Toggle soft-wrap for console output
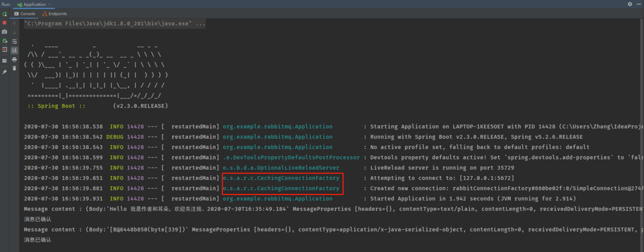Image resolution: width=644 pixels, height=252 pixels. pyautogui.click(x=15, y=42)
